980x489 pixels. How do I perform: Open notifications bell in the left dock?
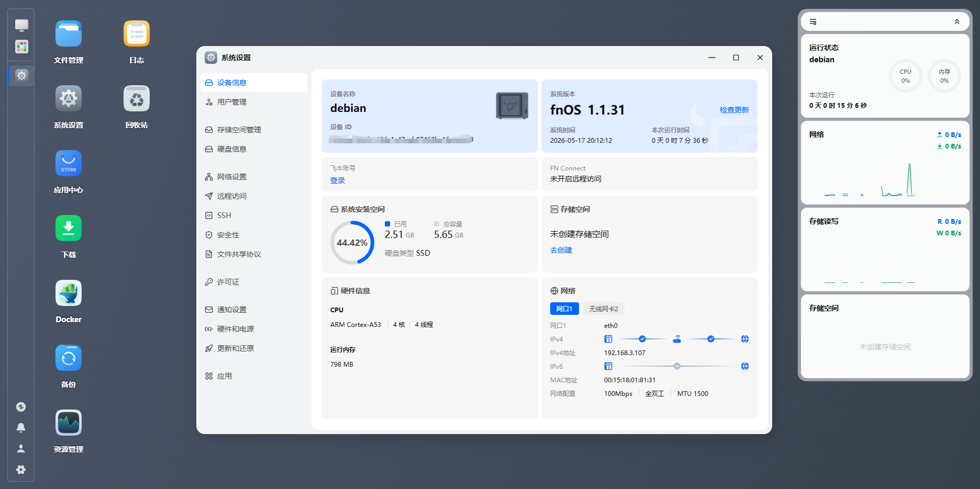[21, 428]
